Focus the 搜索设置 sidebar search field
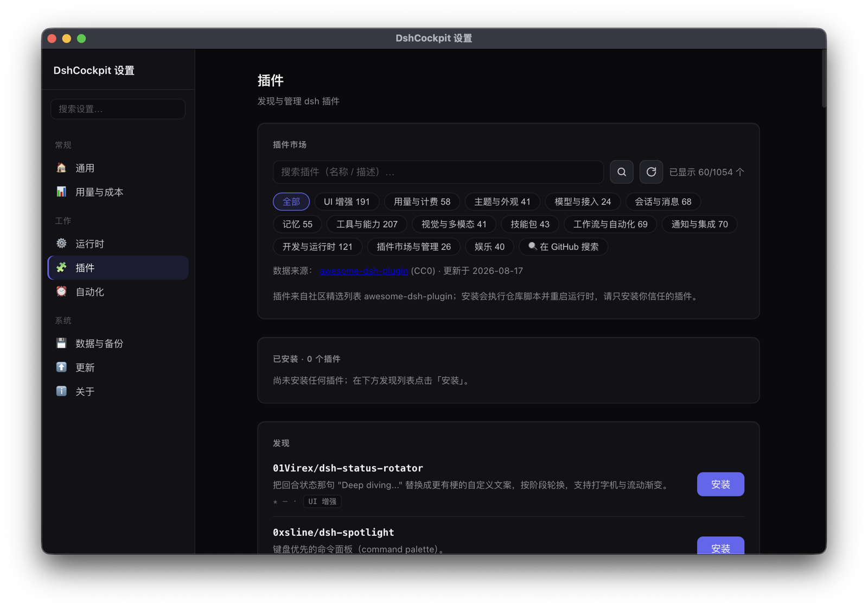 click(118, 109)
